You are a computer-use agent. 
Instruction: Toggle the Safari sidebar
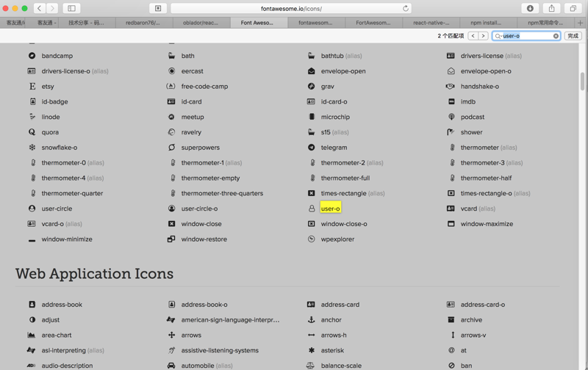click(71, 8)
